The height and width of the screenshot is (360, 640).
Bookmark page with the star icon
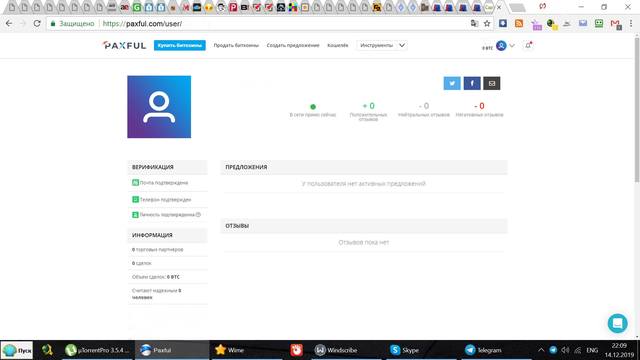(x=487, y=24)
